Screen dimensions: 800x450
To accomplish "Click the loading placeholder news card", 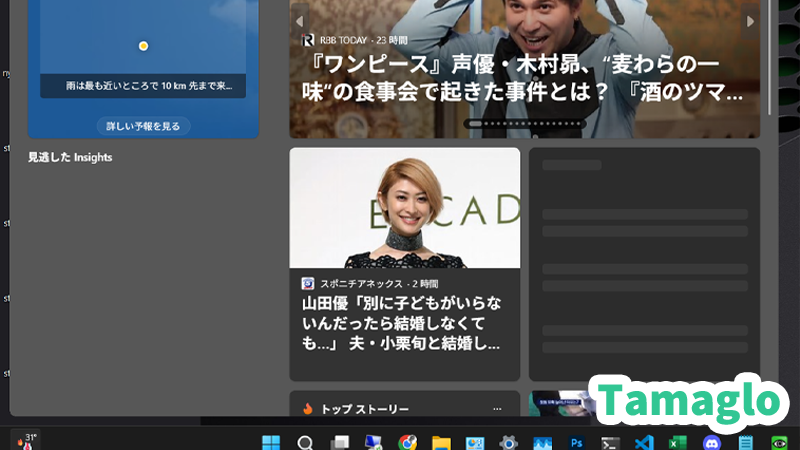I will pos(644,264).
